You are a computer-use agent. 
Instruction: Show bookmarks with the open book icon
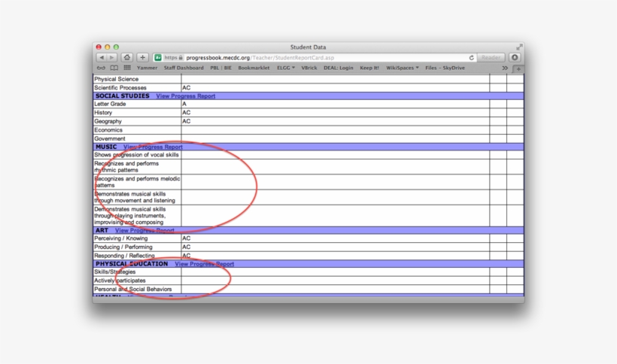[x=114, y=68]
